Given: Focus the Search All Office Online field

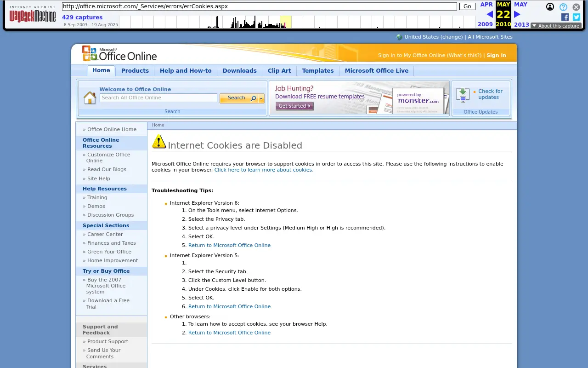Looking at the screenshot, I should 158,98.
